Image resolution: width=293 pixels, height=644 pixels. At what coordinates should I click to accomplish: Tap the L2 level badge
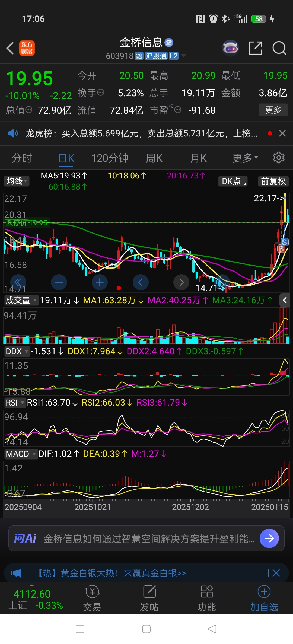(174, 56)
